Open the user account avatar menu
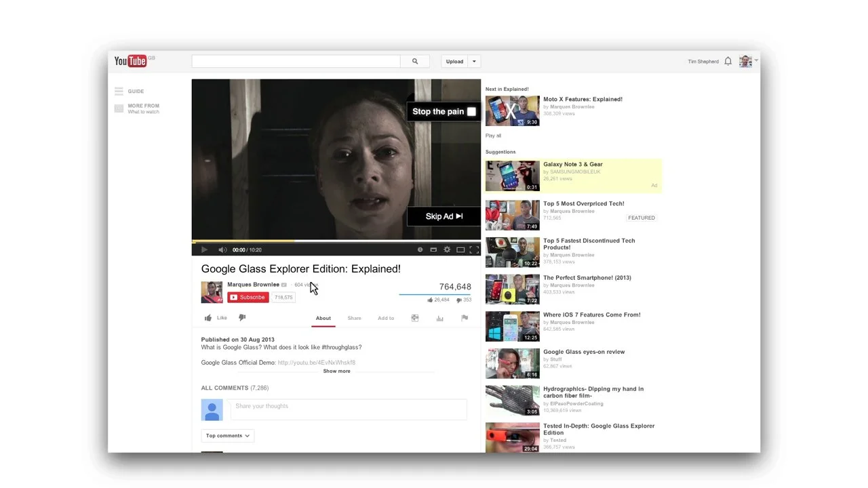 tap(745, 61)
